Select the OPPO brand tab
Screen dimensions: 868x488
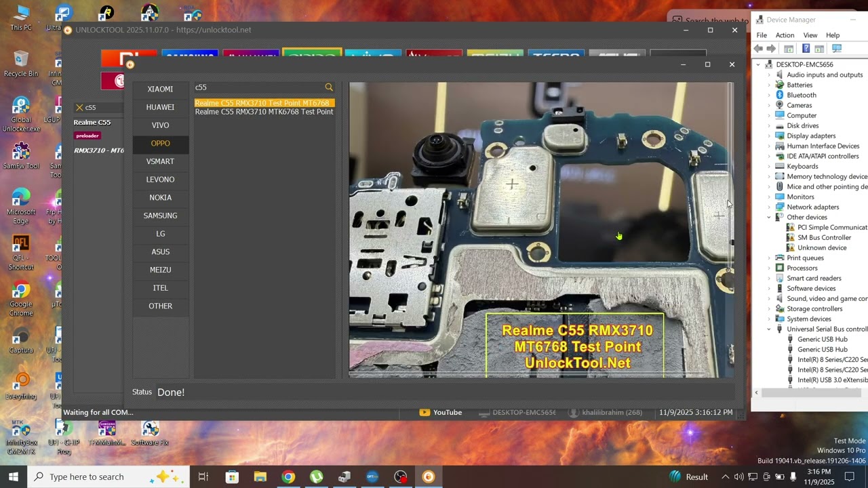(x=161, y=144)
